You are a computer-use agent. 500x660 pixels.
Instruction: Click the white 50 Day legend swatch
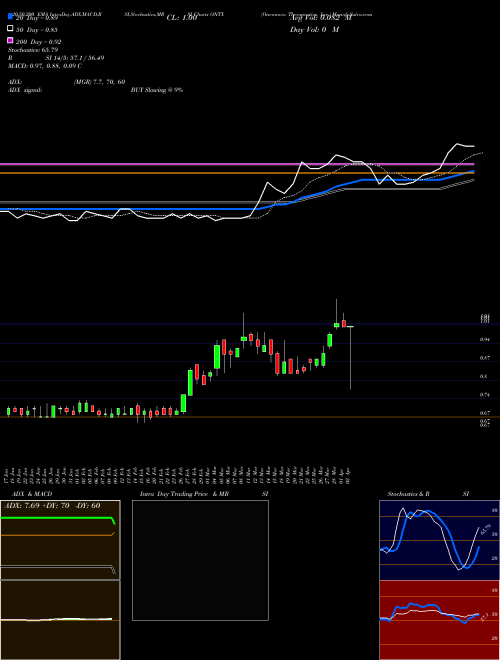11,29
